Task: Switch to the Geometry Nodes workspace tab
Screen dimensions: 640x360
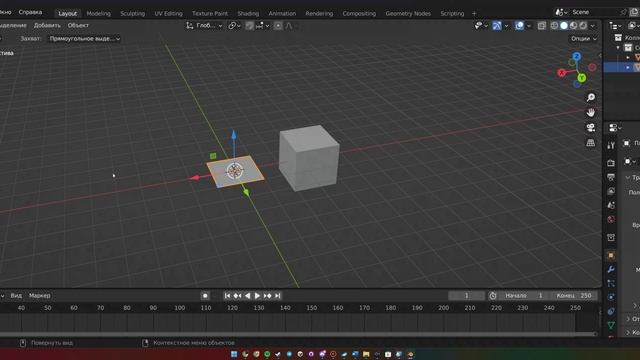Action: [x=408, y=13]
